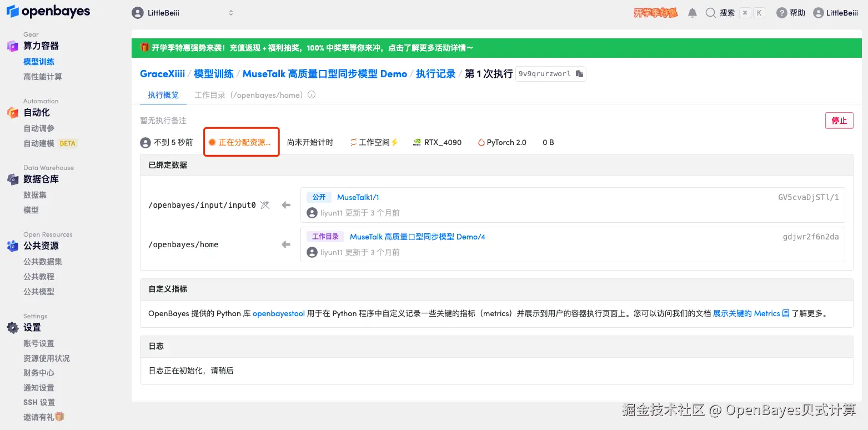The height and width of the screenshot is (430, 868).
Task: Click the 开学季特惠 promo badge
Action: (656, 13)
